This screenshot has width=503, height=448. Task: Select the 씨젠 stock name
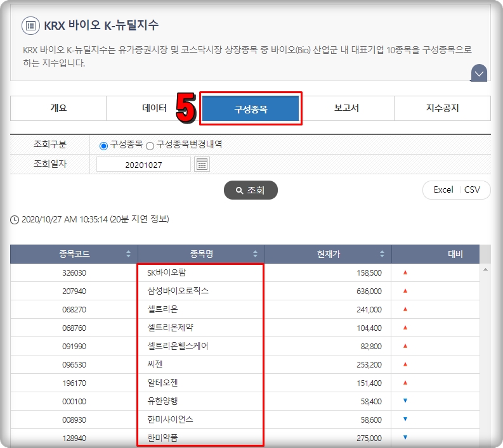155,364
